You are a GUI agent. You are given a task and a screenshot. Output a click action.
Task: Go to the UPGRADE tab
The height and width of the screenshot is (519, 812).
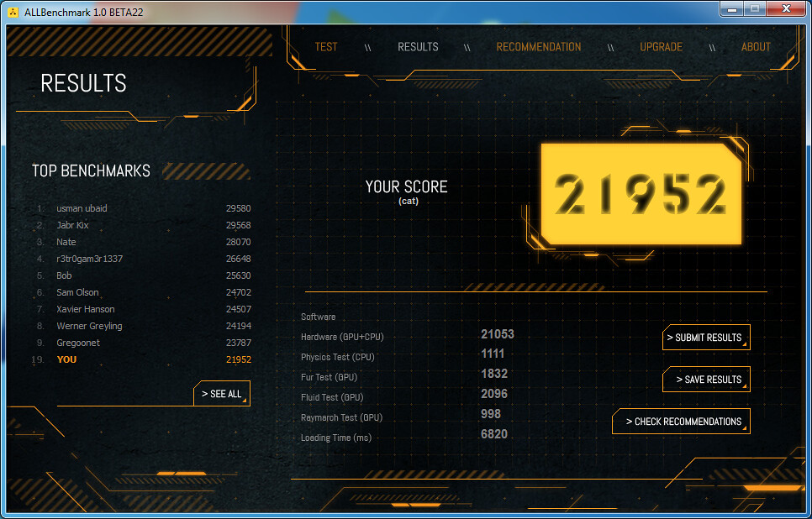tap(661, 47)
